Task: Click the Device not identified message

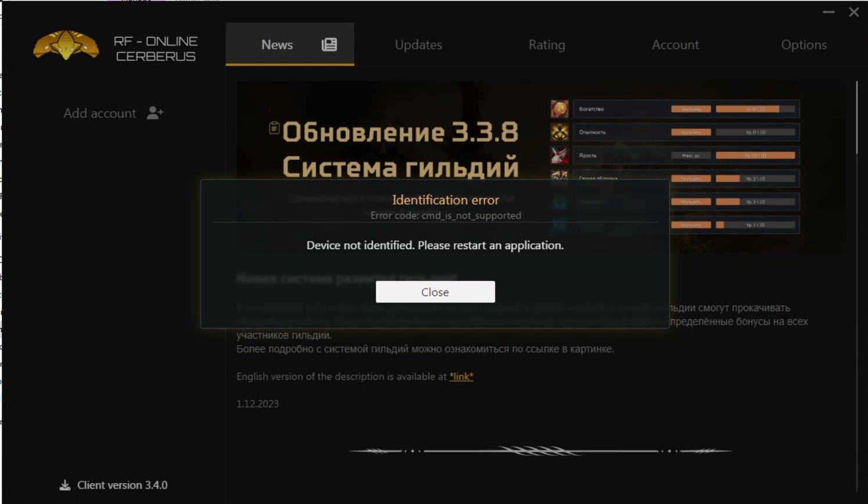Action: pyautogui.click(x=435, y=245)
